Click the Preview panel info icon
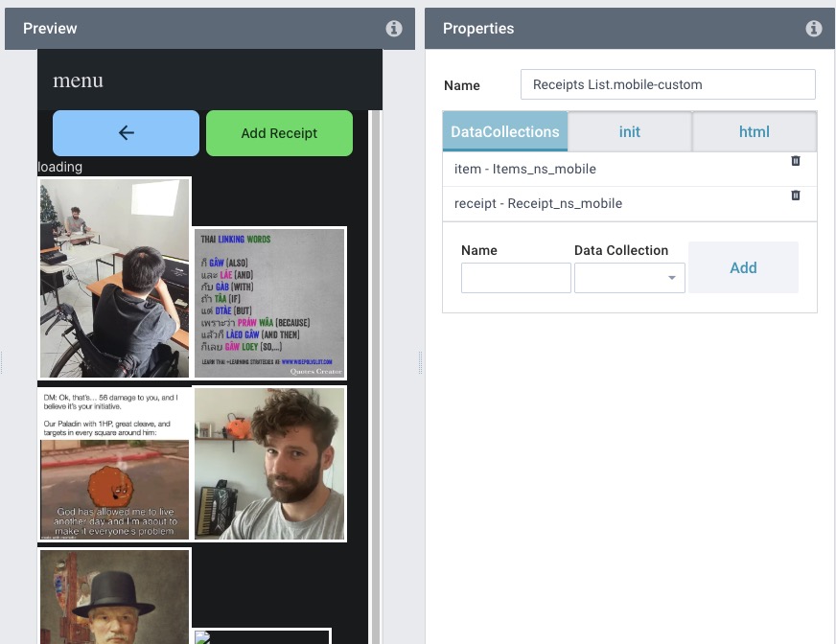 (394, 29)
